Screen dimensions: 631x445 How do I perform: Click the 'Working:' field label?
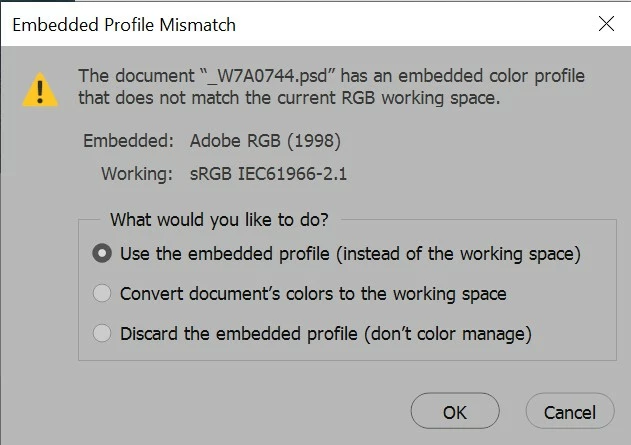pos(137,174)
